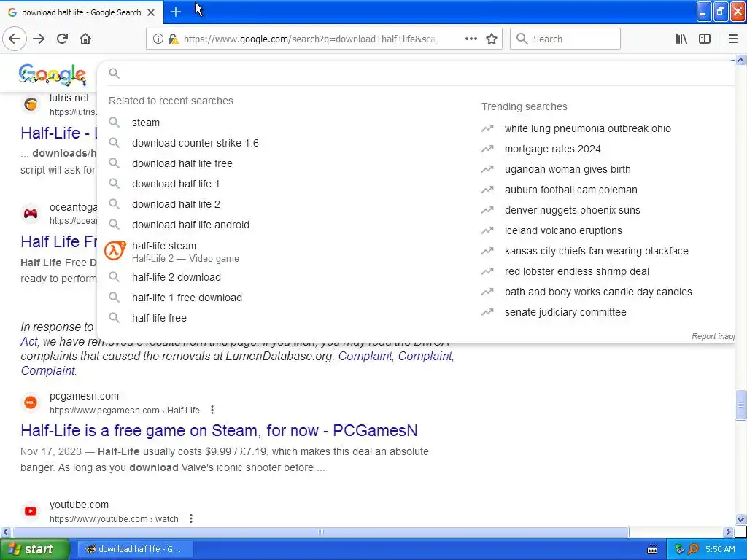Click the magnifier system tray icon
Viewport: 747px width, 560px height.
(x=693, y=549)
